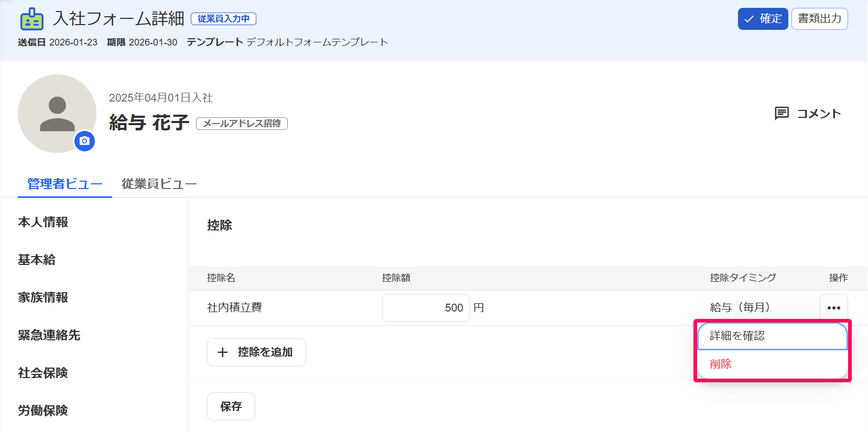Image resolution: width=868 pixels, height=432 pixels.
Task: Switch to 管理者ビュー tab
Action: [x=65, y=184]
